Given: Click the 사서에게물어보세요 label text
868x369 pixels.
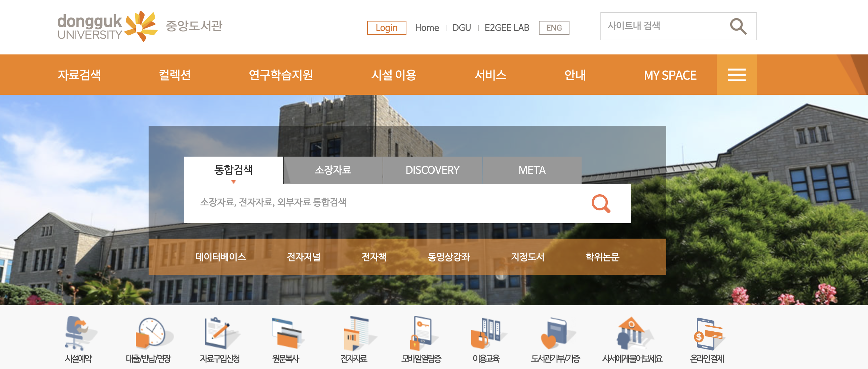Looking at the screenshot, I should [632, 359].
